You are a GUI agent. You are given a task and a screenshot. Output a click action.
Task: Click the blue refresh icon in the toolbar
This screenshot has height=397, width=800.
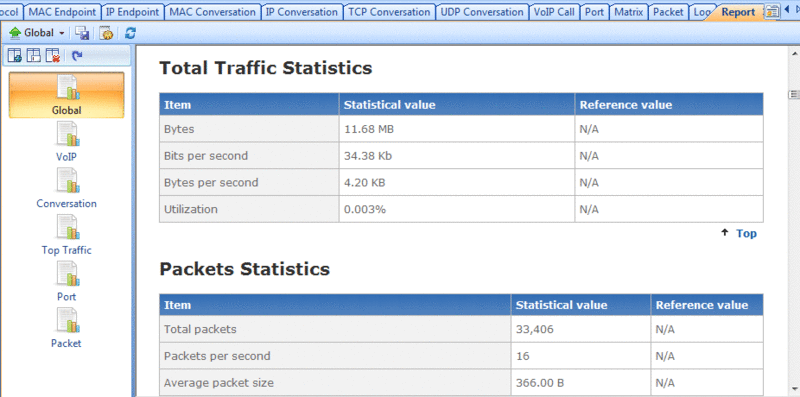click(130, 33)
